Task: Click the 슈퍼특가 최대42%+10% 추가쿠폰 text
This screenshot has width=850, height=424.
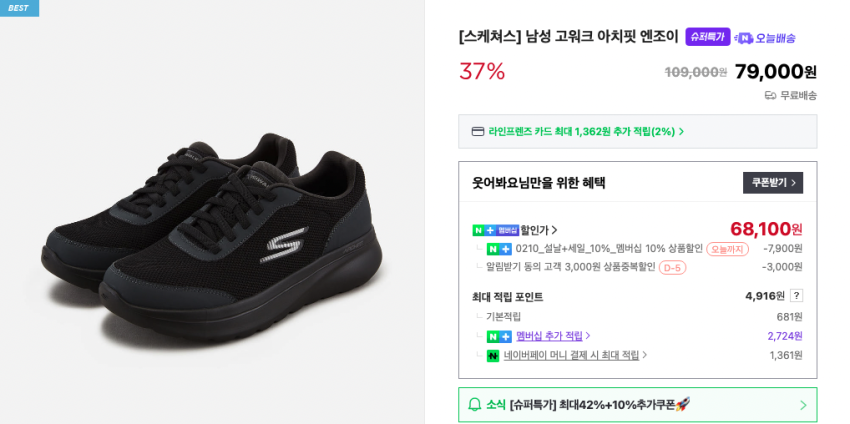Action: [x=599, y=405]
